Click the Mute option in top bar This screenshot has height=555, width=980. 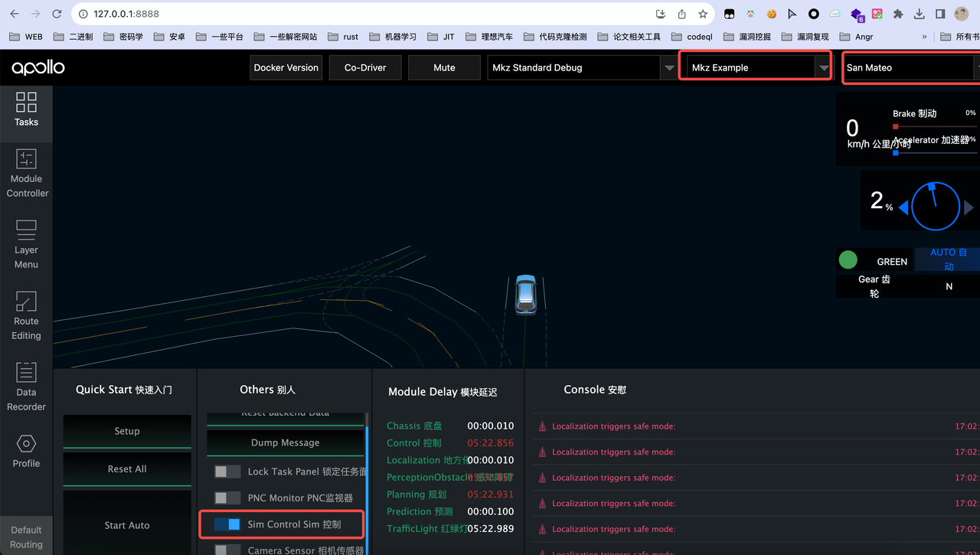[444, 67]
